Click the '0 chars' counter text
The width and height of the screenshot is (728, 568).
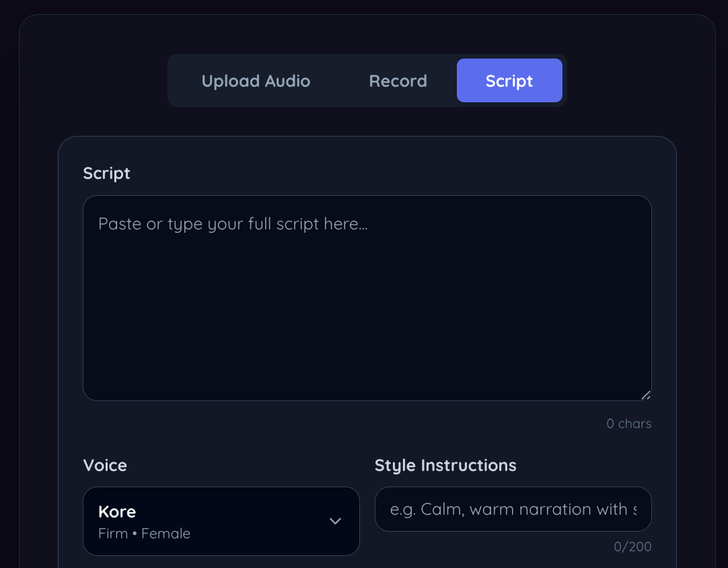[628, 423]
